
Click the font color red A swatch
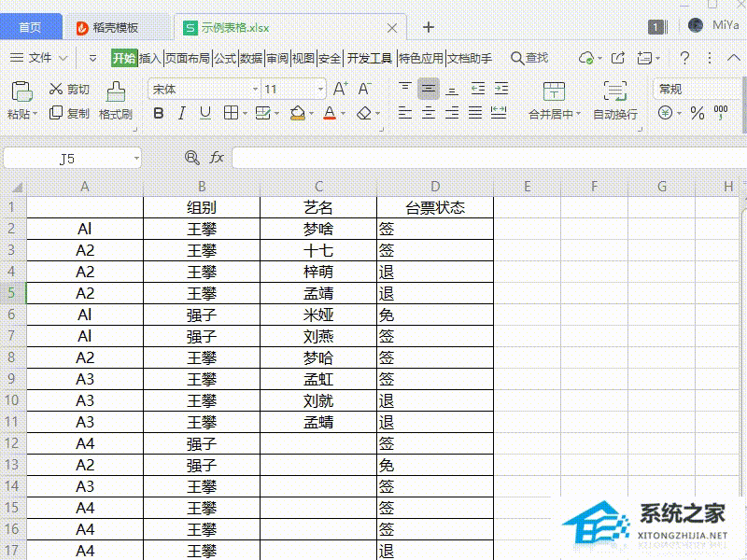pos(329,113)
